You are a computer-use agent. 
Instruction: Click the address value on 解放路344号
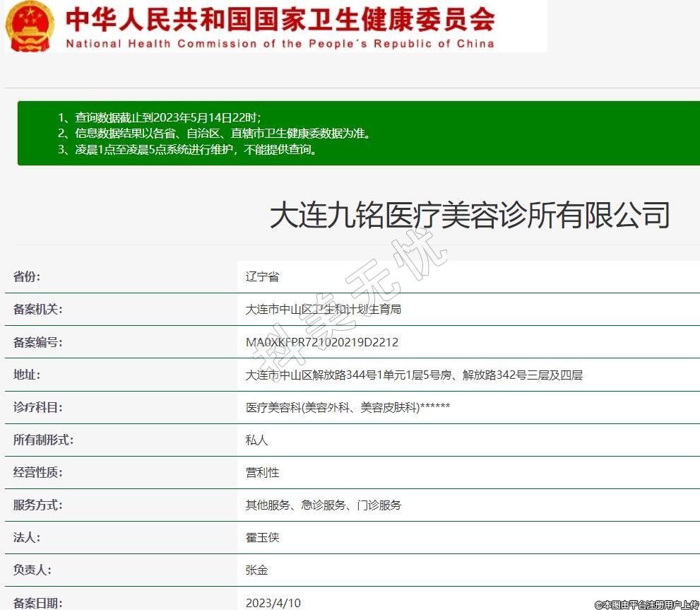[413, 375]
